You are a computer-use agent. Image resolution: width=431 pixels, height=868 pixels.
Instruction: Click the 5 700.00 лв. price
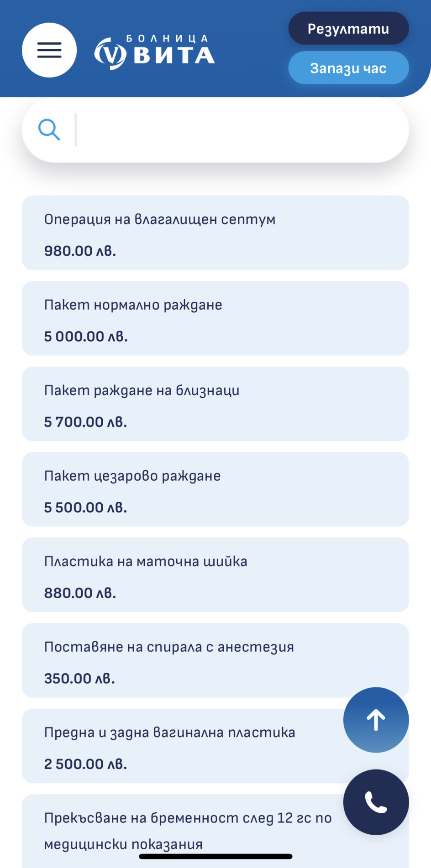click(x=85, y=422)
